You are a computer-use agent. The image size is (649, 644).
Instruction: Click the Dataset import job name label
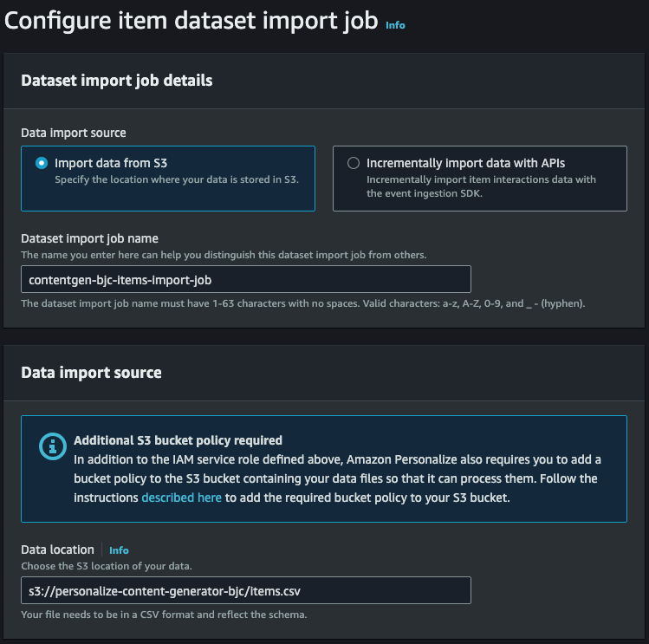(90, 238)
